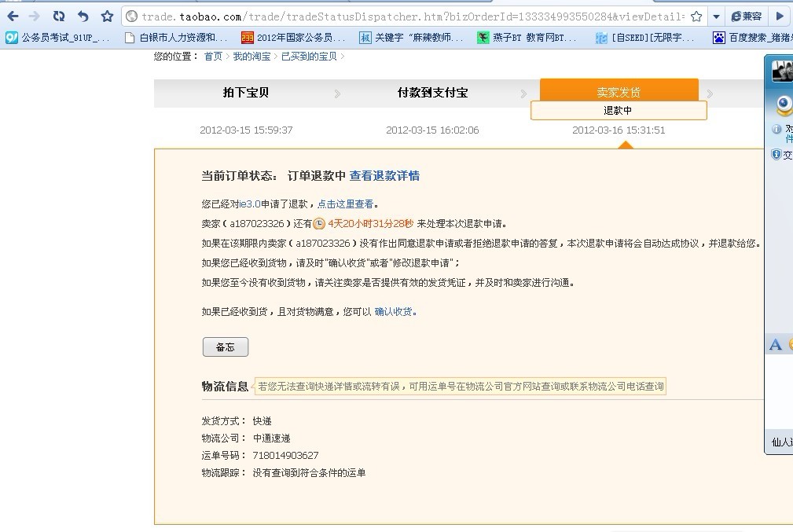Open the address bar dropdown arrow
The image size is (793, 532).
pyautogui.click(x=716, y=17)
